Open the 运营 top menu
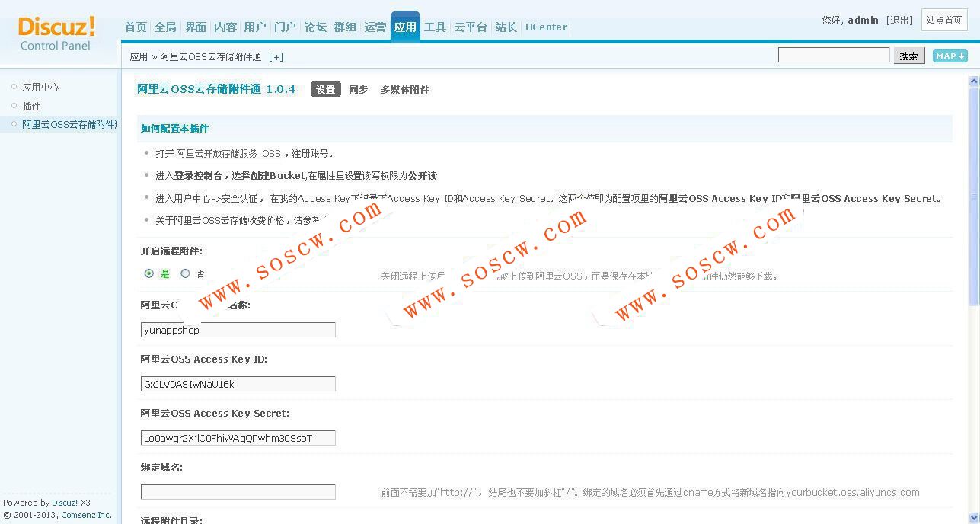The height and width of the screenshot is (524, 980). pos(375,27)
